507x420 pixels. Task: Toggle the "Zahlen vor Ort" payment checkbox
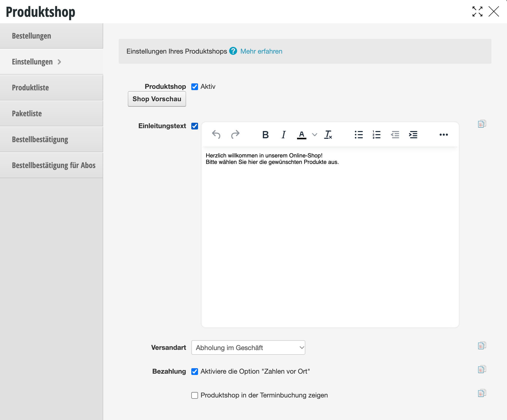(x=195, y=371)
